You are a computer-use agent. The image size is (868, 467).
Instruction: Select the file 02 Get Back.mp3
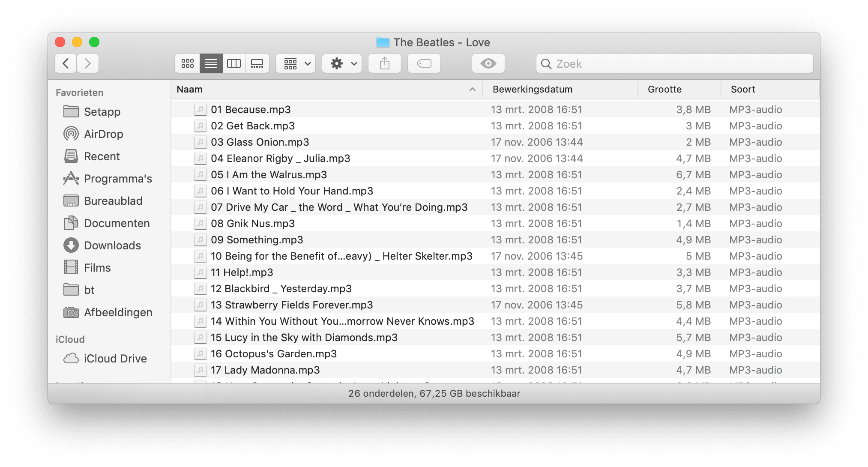coord(495,126)
